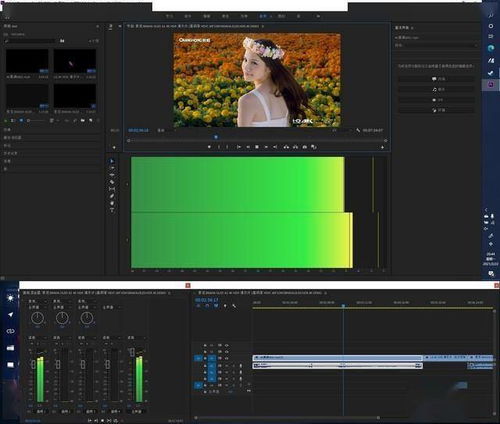Switch to the Editing workspace tab
The image size is (500, 424).
click(207, 16)
